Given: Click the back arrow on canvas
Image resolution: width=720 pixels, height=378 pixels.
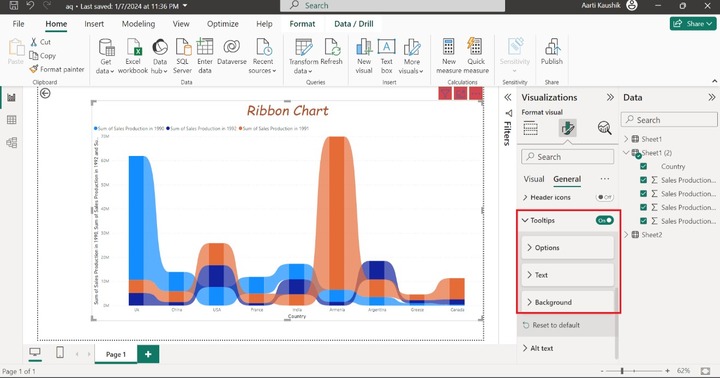Looking at the screenshot, I should (45, 93).
